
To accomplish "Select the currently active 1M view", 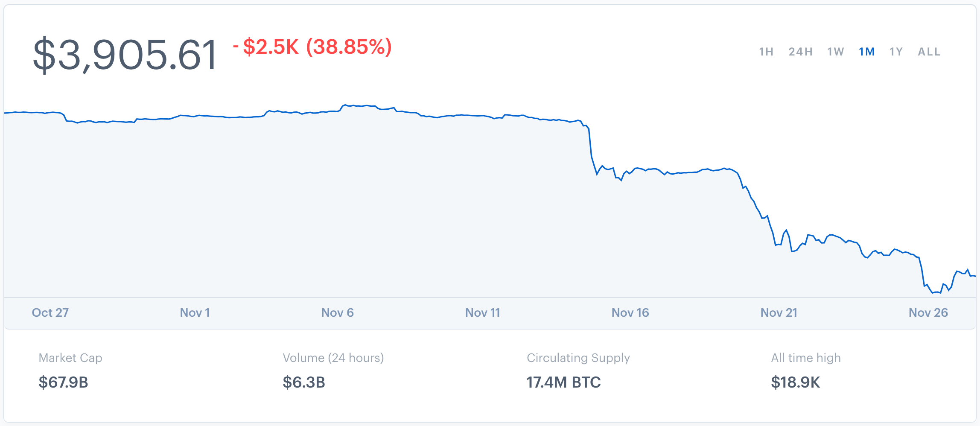I will [x=866, y=51].
